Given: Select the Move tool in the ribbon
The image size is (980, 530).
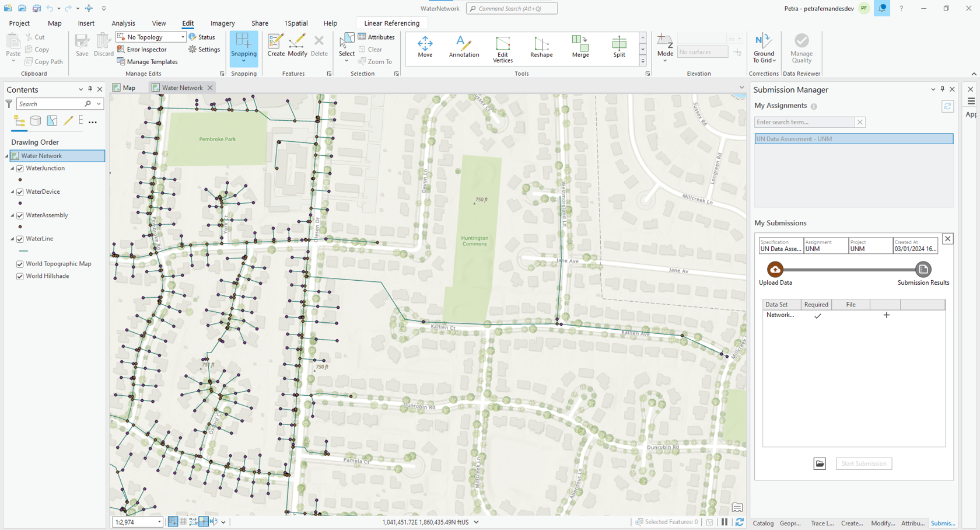Looking at the screenshot, I should tap(425, 47).
